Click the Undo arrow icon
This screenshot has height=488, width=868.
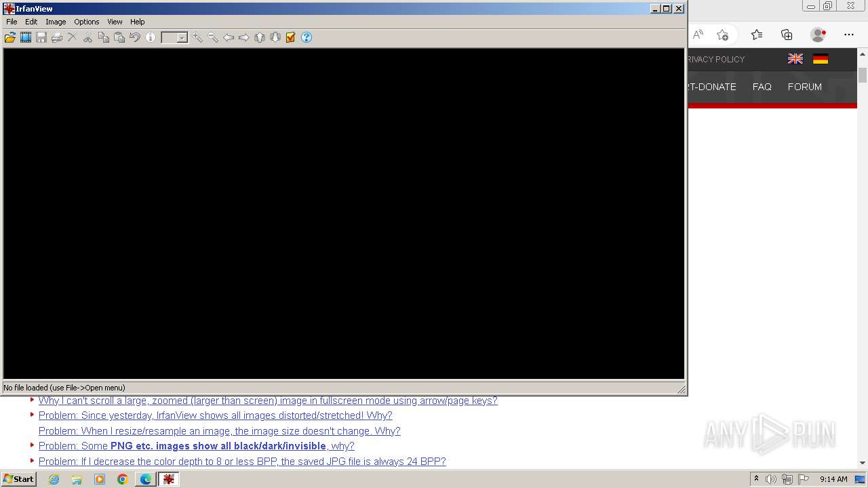tap(135, 37)
